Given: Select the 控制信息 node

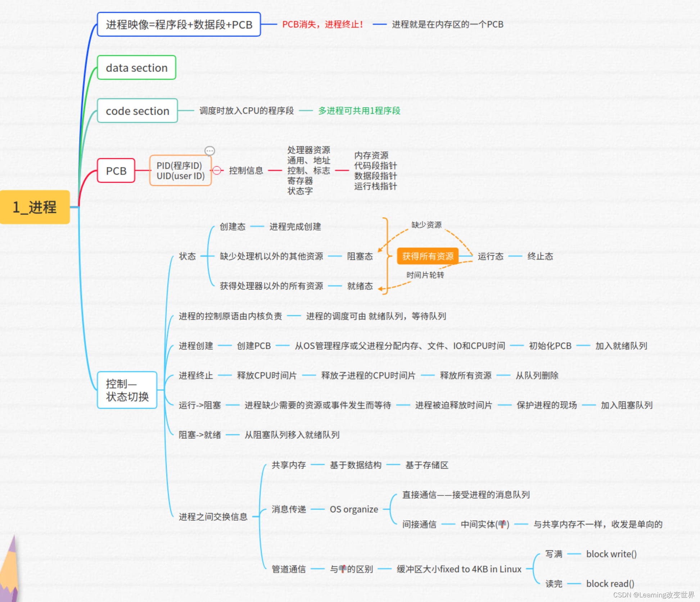Looking at the screenshot, I should pos(246,170).
